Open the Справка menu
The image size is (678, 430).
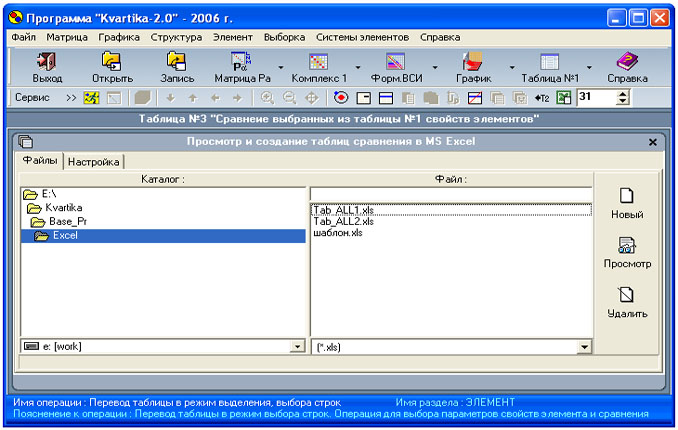pyautogui.click(x=440, y=38)
